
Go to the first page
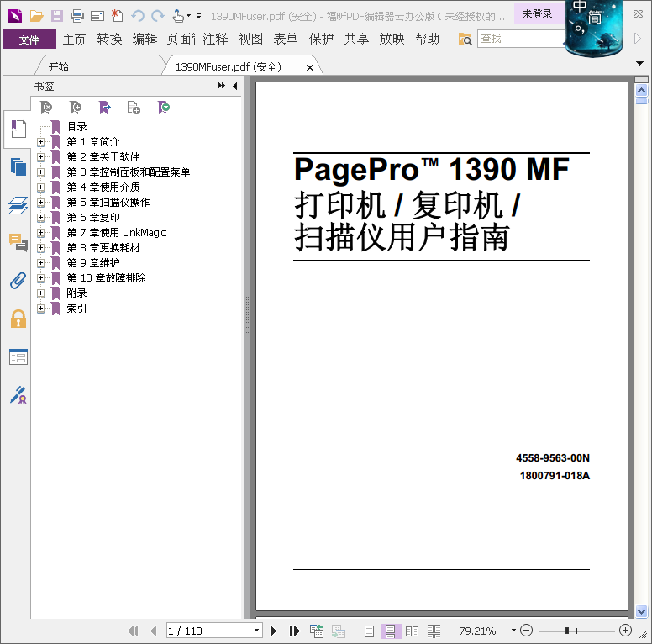pos(133,631)
